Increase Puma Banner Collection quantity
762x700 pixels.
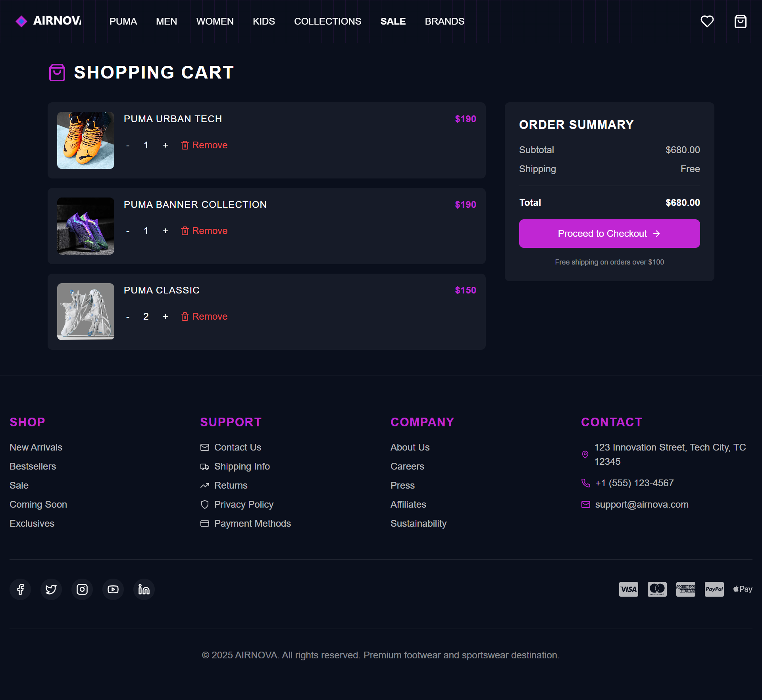coord(165,231)
